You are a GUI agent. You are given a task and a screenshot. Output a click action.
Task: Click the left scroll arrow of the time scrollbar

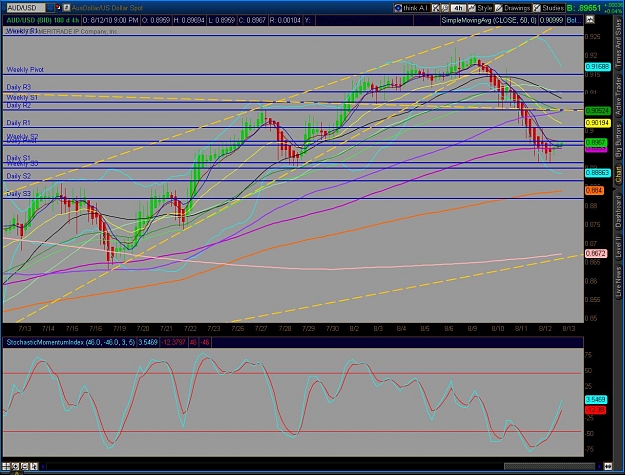click(43, 466)
